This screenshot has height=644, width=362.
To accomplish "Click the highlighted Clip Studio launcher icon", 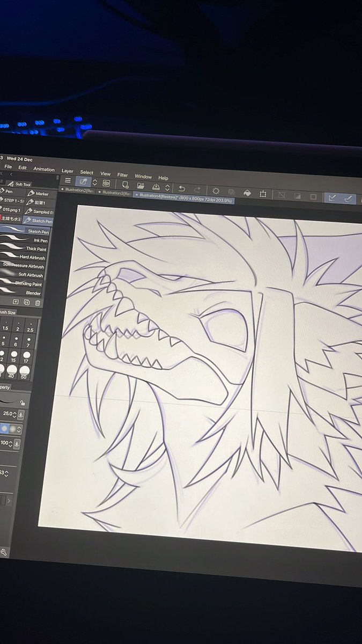I will [x=83, y=181].
